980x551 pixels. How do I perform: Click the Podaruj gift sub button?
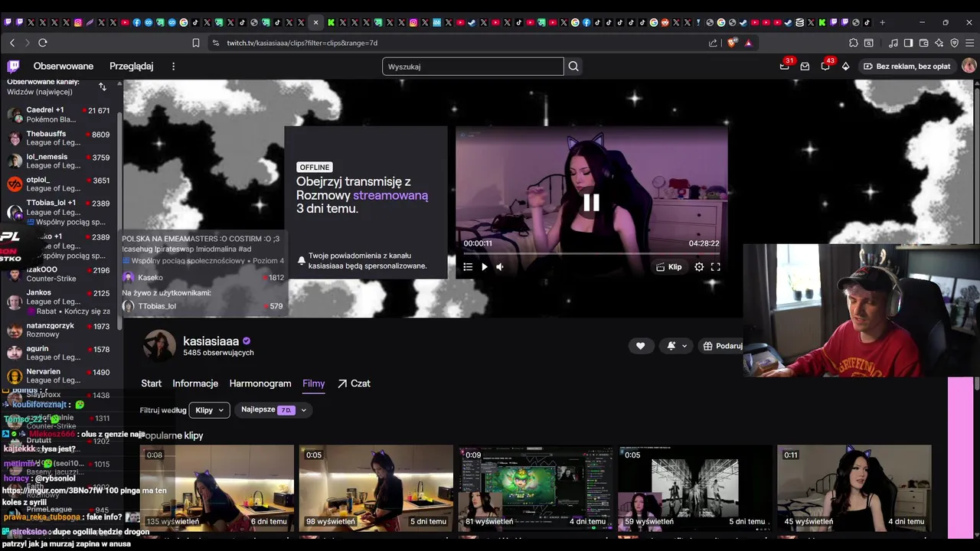click(722, 346)
